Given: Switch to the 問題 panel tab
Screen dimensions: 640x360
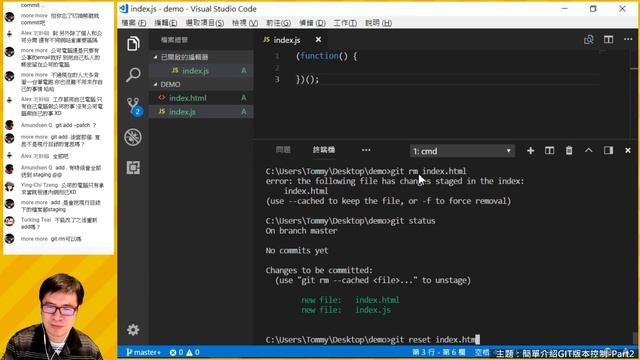Looking at the screenshot, I should click(283, 150).
